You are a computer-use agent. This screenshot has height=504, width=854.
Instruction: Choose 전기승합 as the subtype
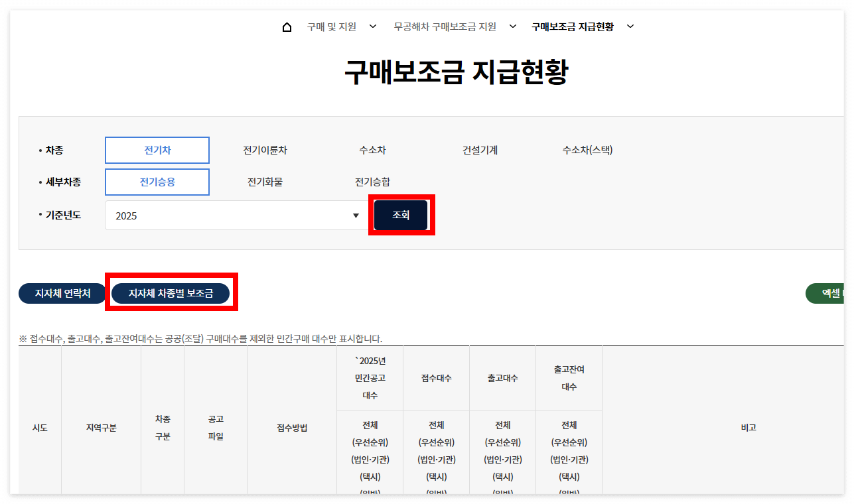[x=372, y=182]
